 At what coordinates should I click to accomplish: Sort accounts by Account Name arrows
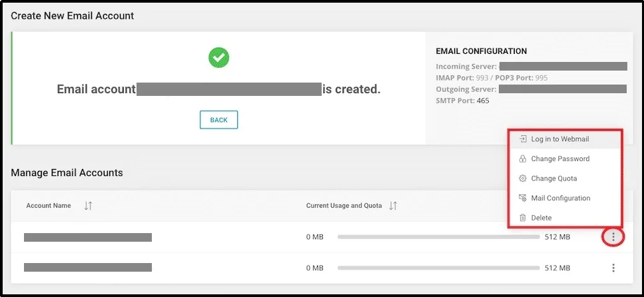88,206
